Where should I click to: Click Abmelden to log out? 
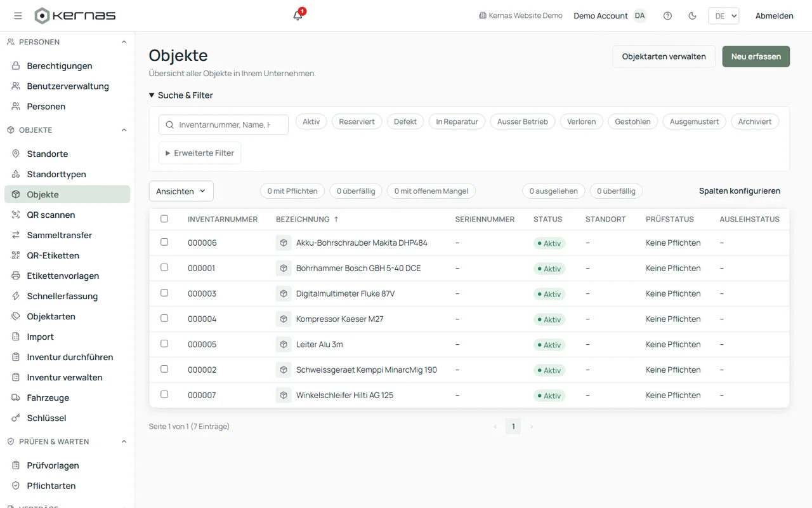click(774, 16)
